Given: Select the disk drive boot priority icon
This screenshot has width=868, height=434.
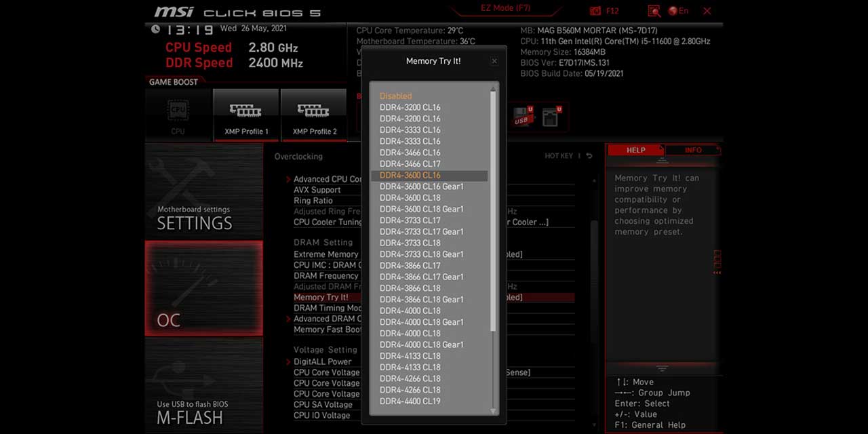Looking at the screenshot, I should tap(551, 116).
